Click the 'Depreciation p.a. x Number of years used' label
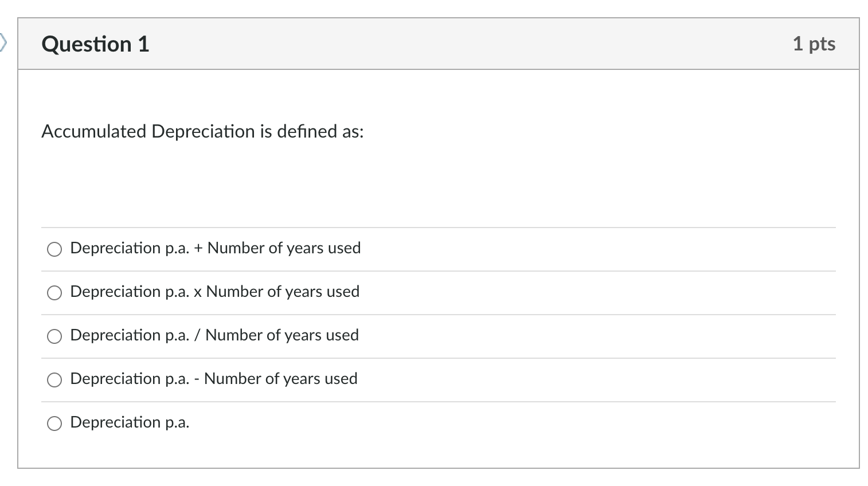This screenshot has width=868, height=486. click(x=214, y=292)
